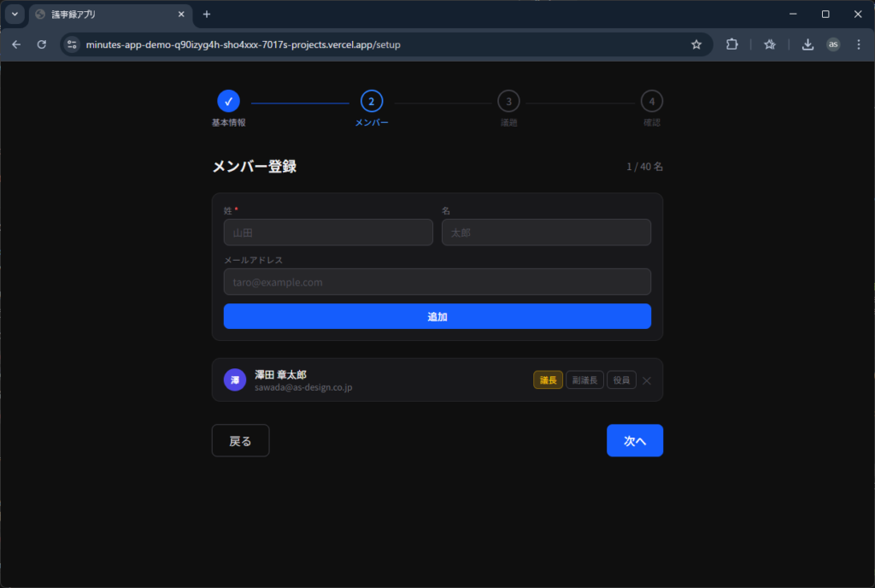The image size is (875, 588).
Task: Remove member 澤田 章太郎 with X icon
Action: pos(647,380)
